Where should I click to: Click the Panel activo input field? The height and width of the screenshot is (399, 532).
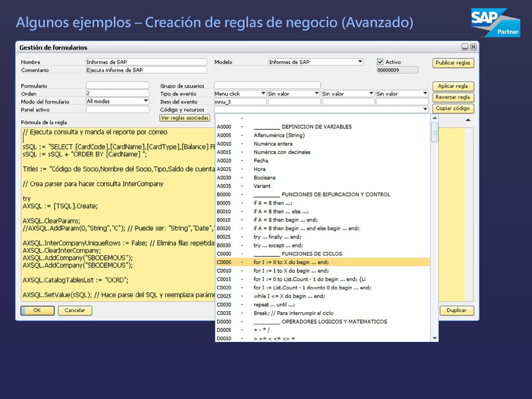point(117,110)
